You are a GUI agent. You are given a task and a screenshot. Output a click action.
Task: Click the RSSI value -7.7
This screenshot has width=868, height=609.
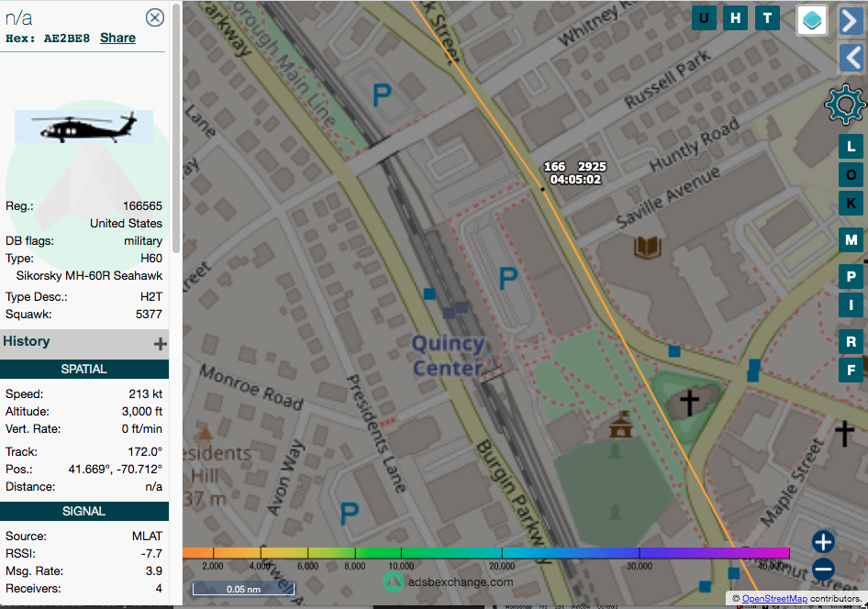[x=151, y=554]
